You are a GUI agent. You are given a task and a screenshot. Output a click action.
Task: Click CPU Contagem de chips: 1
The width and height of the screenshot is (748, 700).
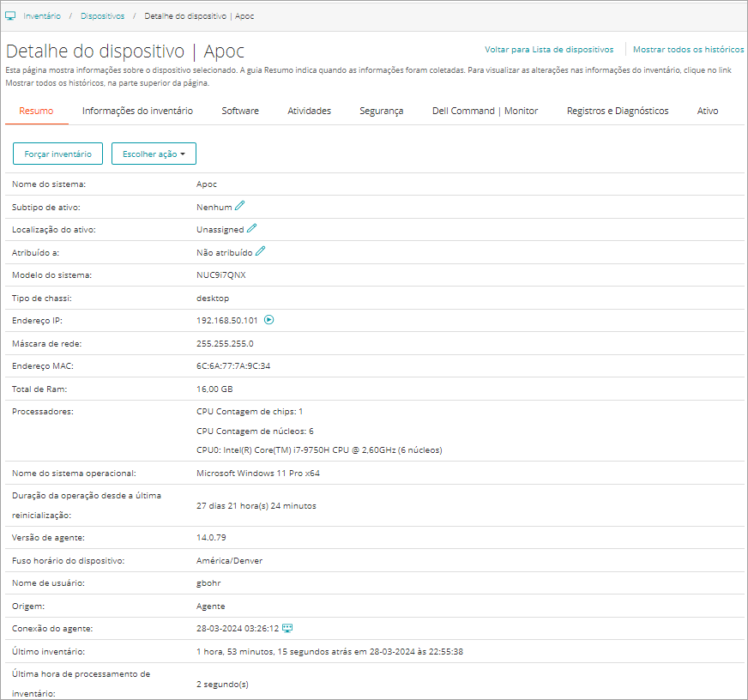coord(250,411)
